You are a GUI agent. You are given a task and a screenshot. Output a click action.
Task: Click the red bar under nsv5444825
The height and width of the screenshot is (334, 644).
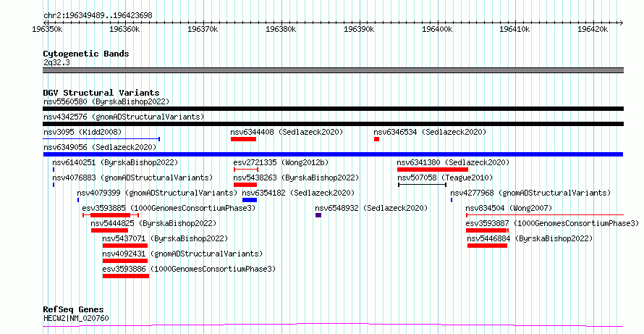point(109,230)
